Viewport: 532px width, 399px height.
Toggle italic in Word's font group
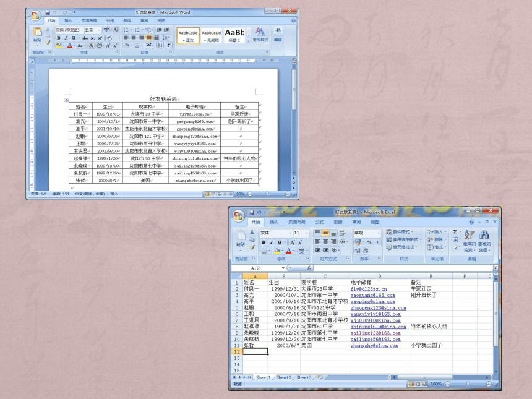66,38
